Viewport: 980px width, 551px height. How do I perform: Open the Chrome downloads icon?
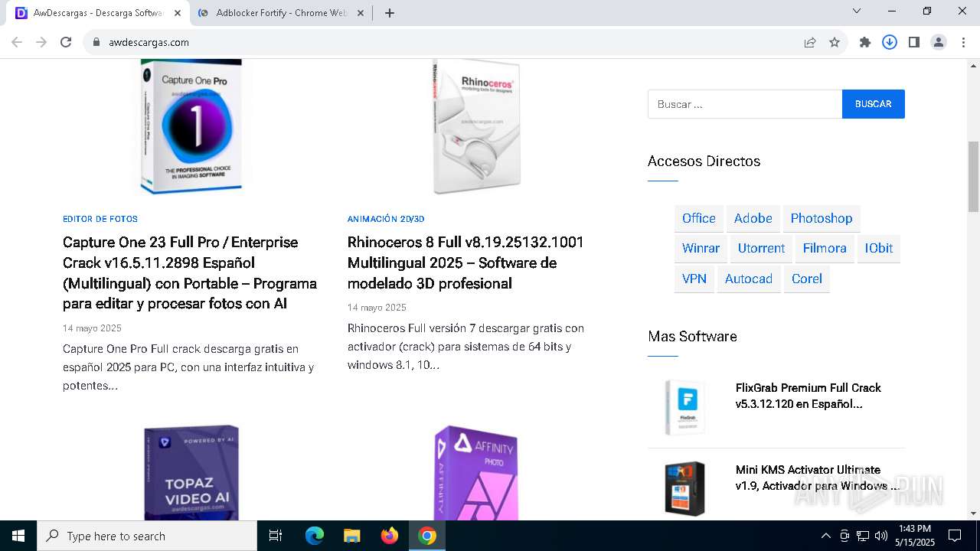890,42
